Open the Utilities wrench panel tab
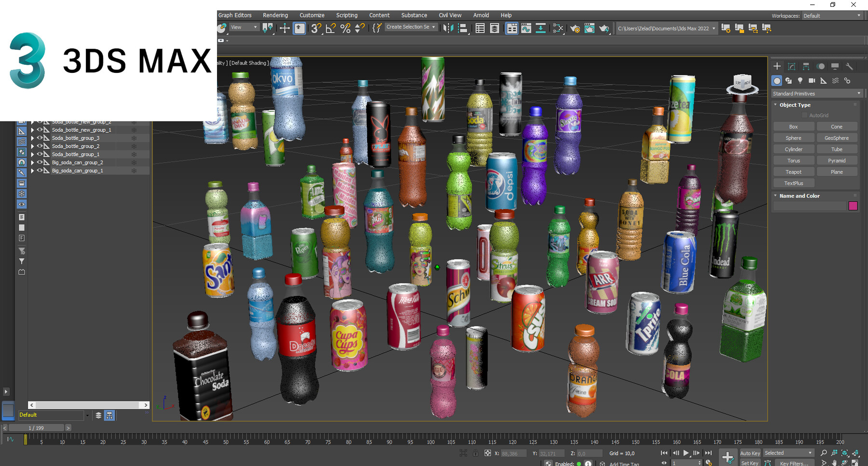 849,66
